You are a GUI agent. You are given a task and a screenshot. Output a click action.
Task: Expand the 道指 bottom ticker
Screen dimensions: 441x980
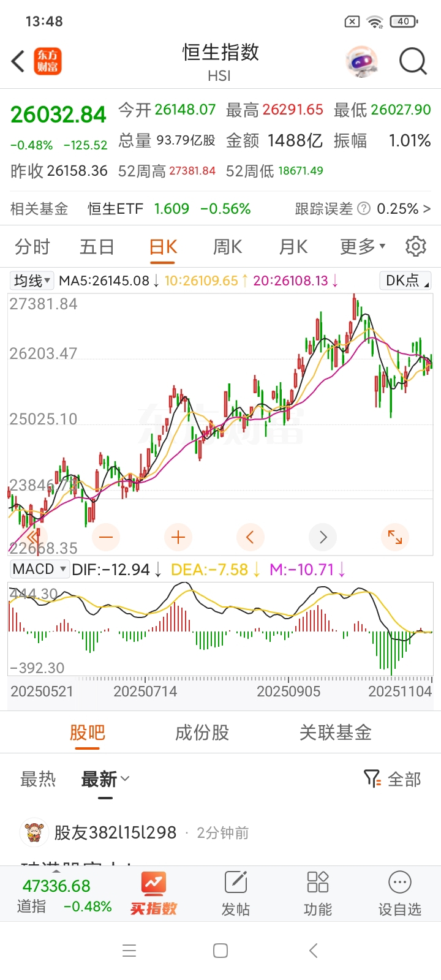coord(64,895)
